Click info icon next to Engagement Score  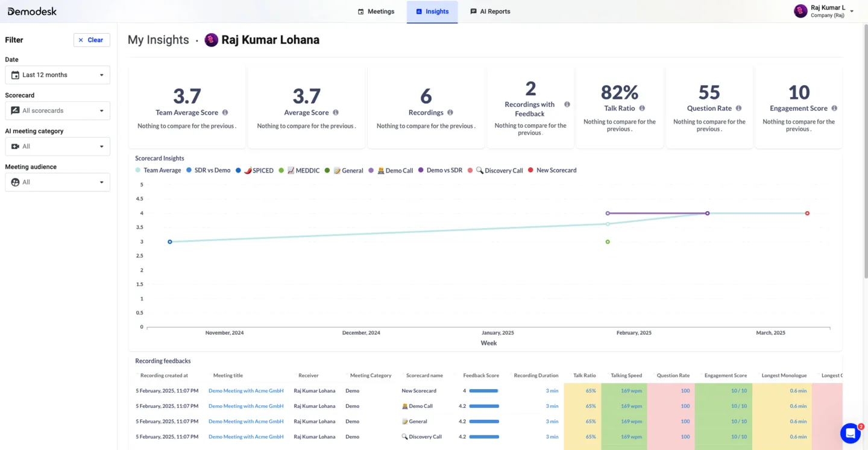834,108
